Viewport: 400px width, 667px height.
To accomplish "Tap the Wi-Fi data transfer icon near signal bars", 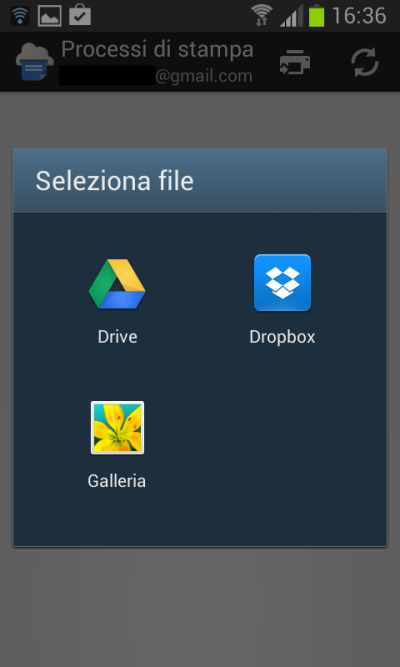I will (x=261, y=16).
